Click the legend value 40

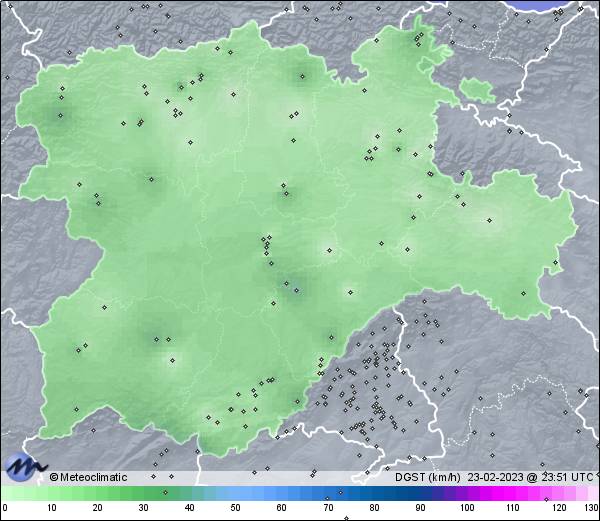coord(189,508)
